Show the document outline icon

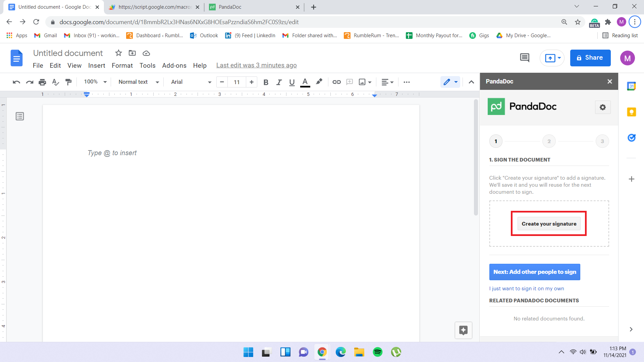(20, 116)
